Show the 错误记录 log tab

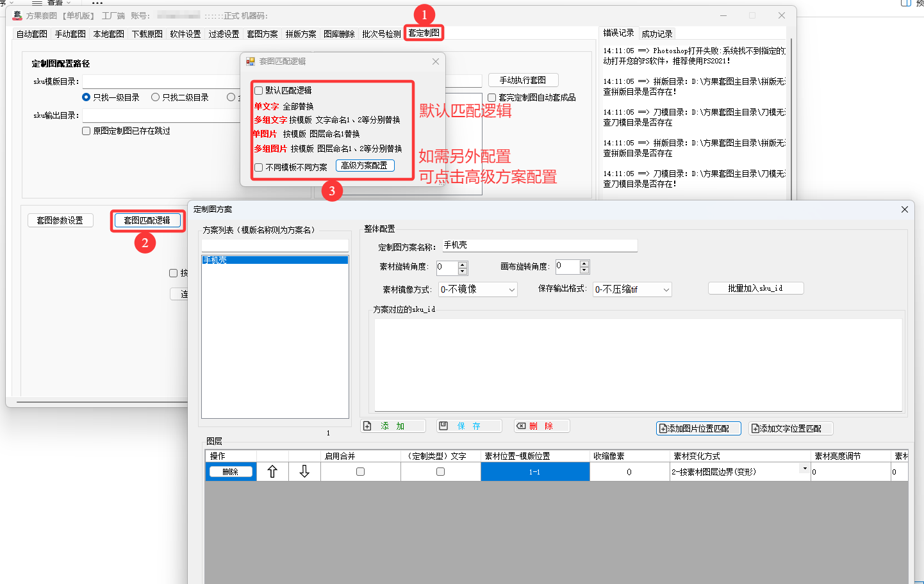click(618, 33)
